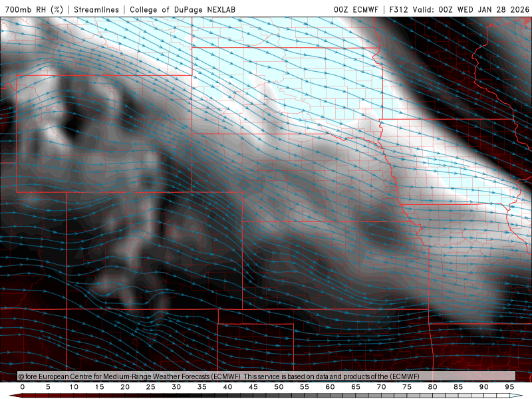Click 'College of DuPage NEXLAB' text
The width and height of the screenshot is (532, 399).
click(x=182, y=9)
